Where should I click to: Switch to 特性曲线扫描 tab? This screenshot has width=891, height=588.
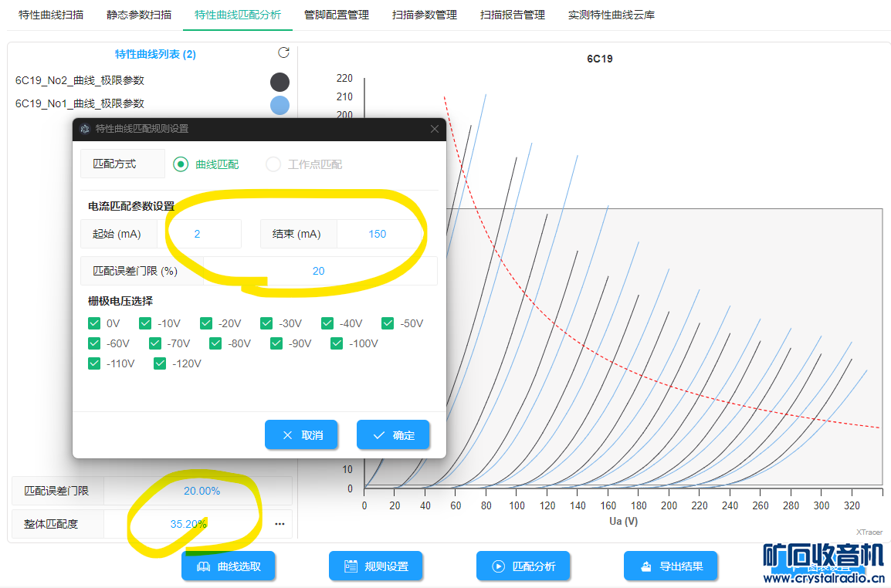(x=51, y=15)
